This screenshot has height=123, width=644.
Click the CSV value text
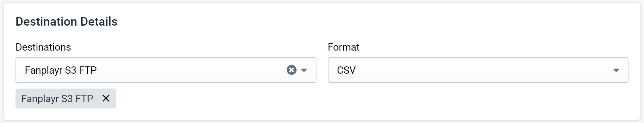(x=346, y=70)
